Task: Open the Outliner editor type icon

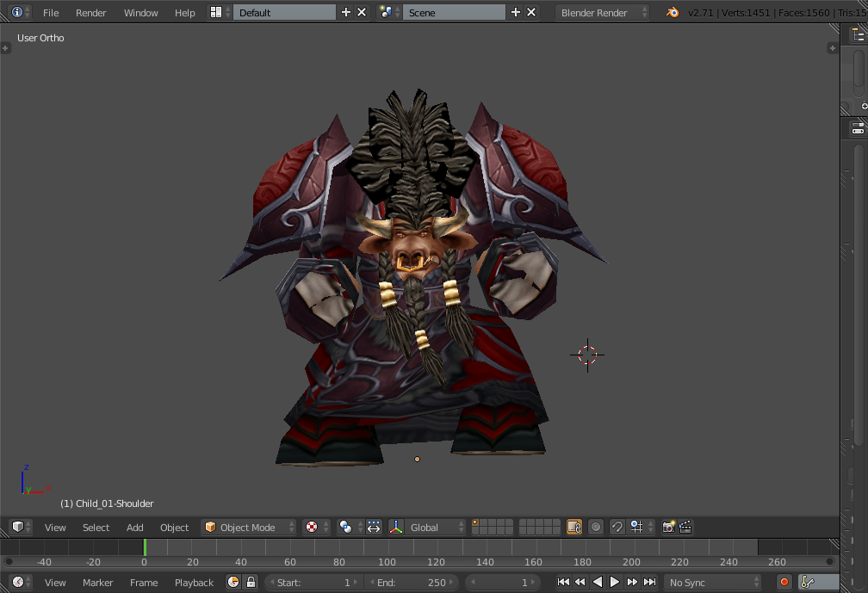Action: click(858, 34)
